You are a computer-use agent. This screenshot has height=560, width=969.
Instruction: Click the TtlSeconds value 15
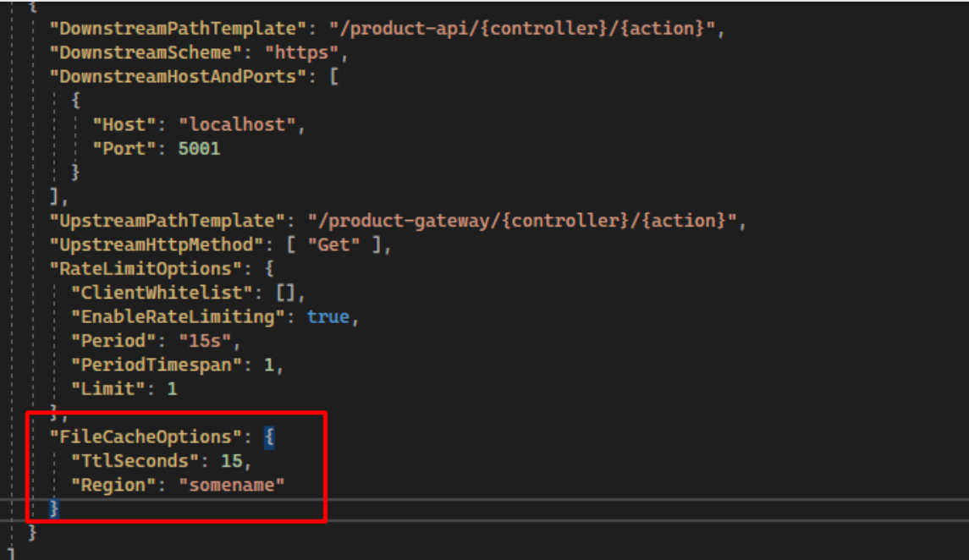point(232,462)
